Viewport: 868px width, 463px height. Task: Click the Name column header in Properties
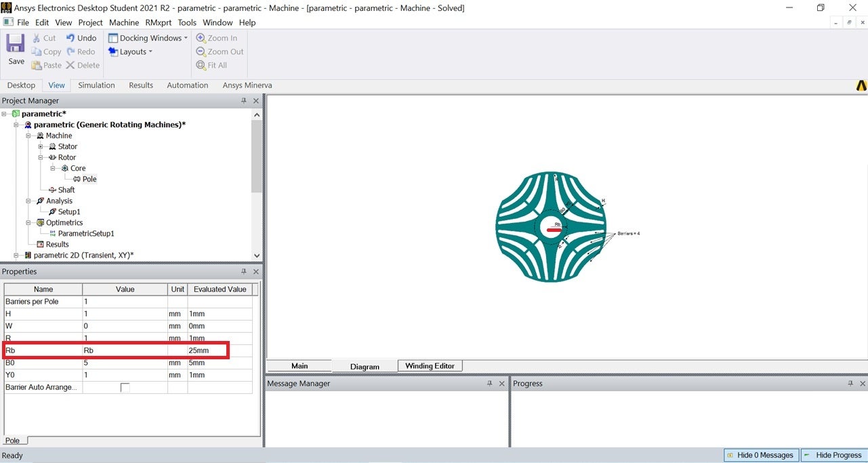(43, 289)
